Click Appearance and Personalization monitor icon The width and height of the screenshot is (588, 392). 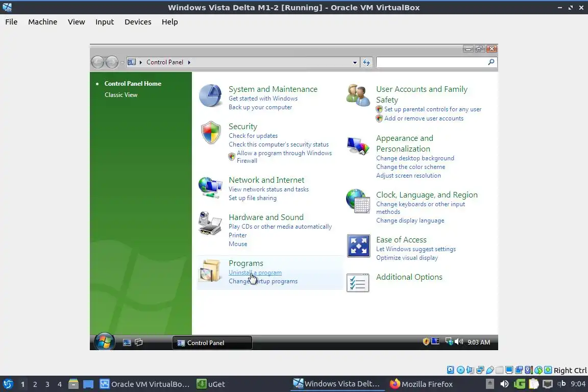[358, 145]
